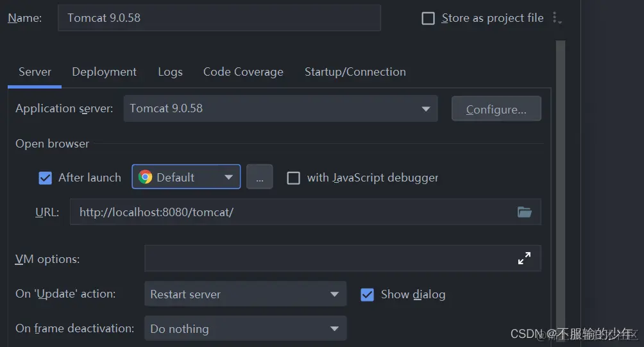The width and height of the screenshot is (644, 347).
Task: Click the Name input field
Action: [x=218, y=18]
